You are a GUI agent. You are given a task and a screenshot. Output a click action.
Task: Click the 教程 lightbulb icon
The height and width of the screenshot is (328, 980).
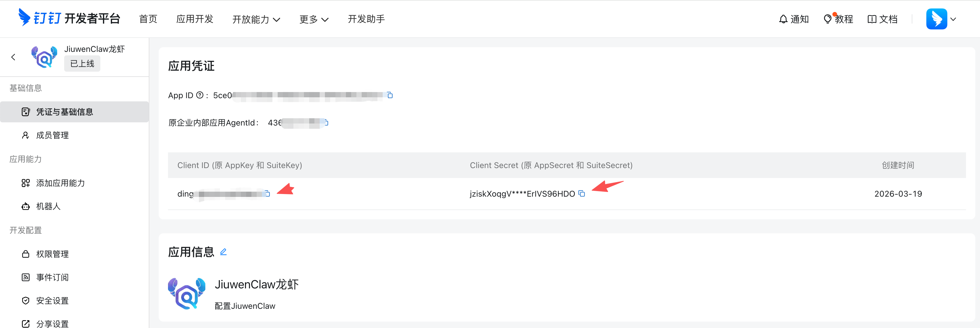(827, 19)
